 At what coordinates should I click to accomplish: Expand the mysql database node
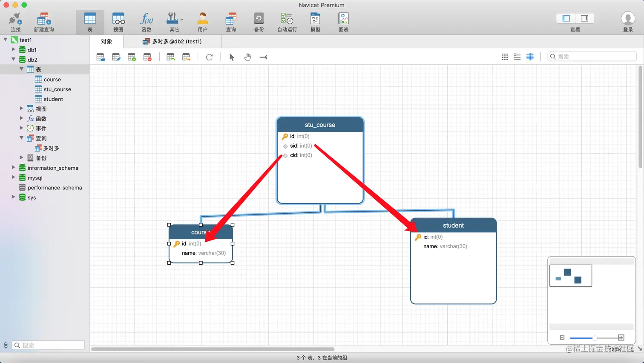[x=13, y=177]
